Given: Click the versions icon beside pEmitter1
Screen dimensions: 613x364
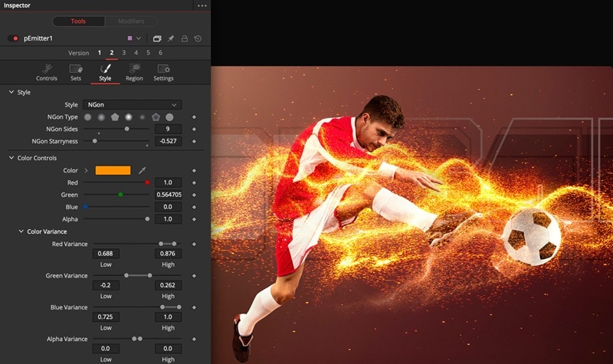Looking at the screenshot, I should [157, 38].
